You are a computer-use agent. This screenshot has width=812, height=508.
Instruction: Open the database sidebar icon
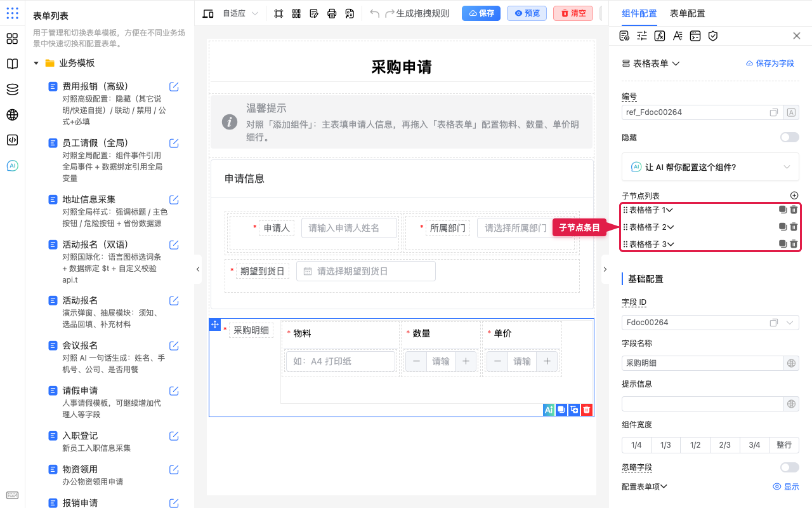click(x=12, y=90)
